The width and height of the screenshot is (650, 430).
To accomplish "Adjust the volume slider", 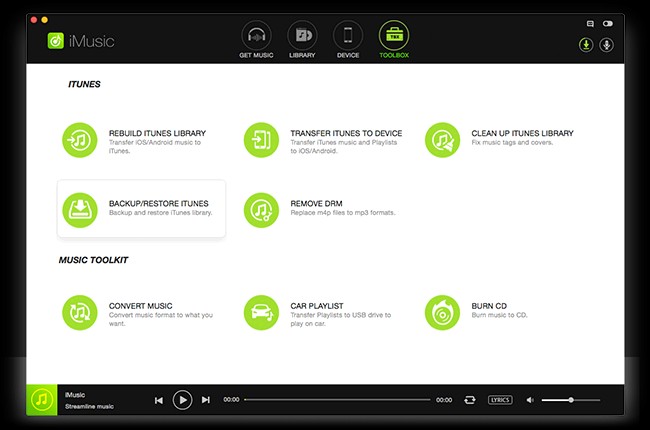I will pos(571,400).
